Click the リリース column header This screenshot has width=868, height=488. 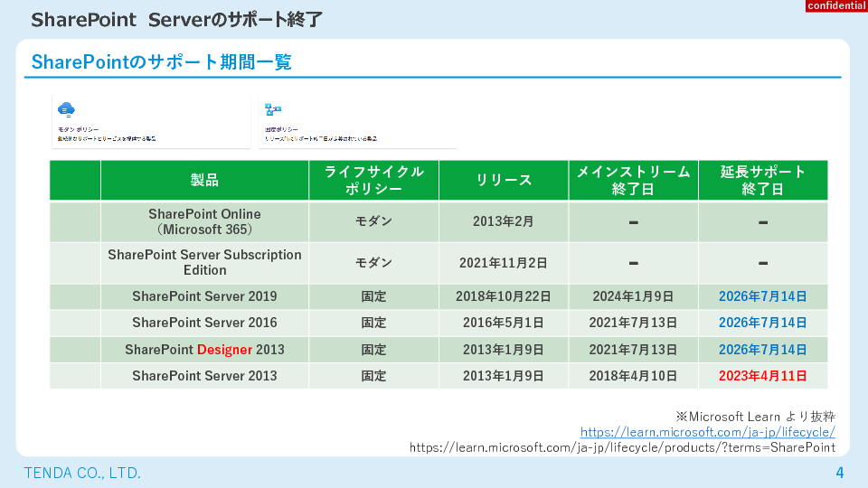pos(504,180)
